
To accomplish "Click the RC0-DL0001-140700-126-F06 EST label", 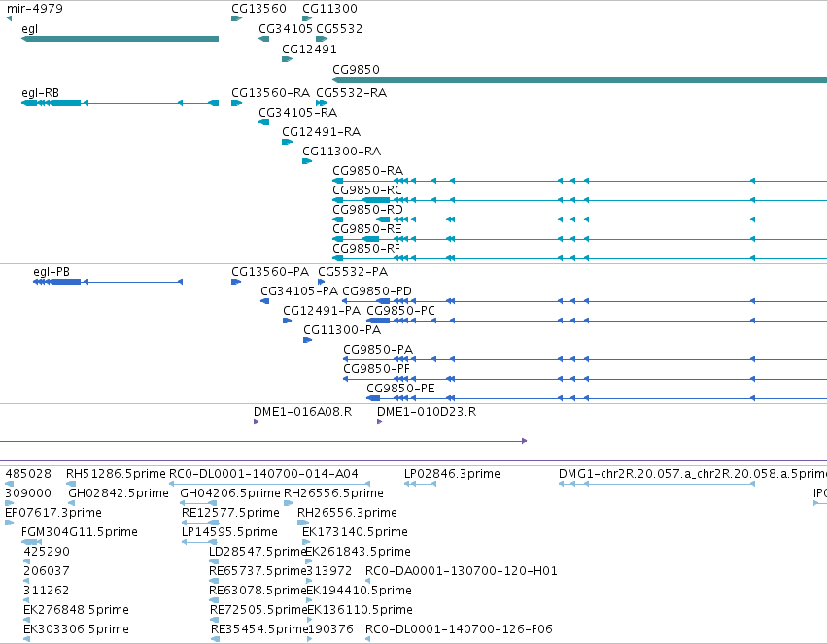I will [459, 630].
